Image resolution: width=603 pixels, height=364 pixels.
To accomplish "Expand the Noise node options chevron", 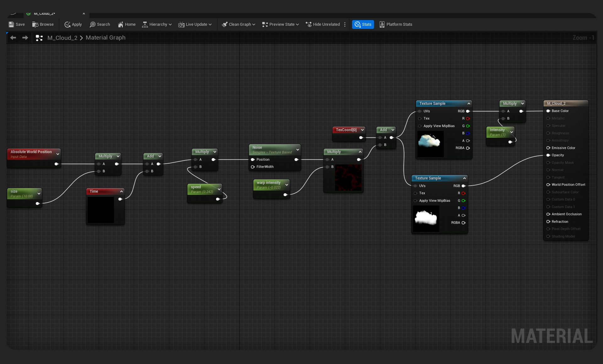I will [x=297, y=150].
